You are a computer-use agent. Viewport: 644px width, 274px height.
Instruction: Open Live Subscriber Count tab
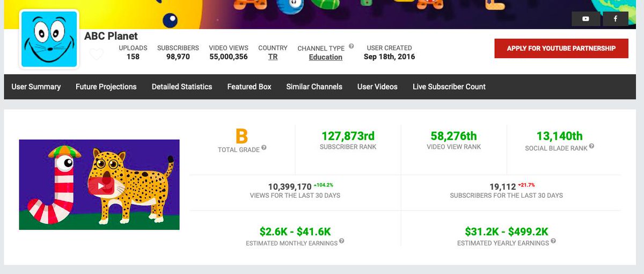tap(449, 86)
